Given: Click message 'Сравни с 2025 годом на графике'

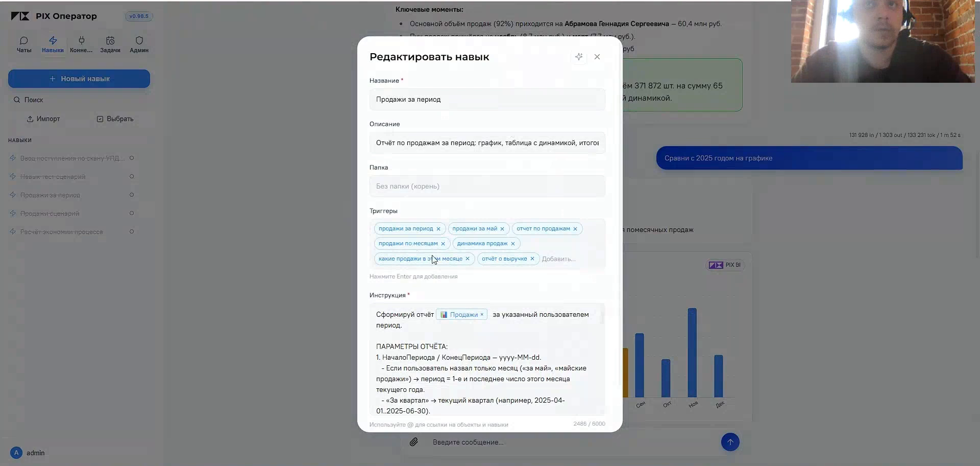Looking at the screenshot, I should coord(810,158).
